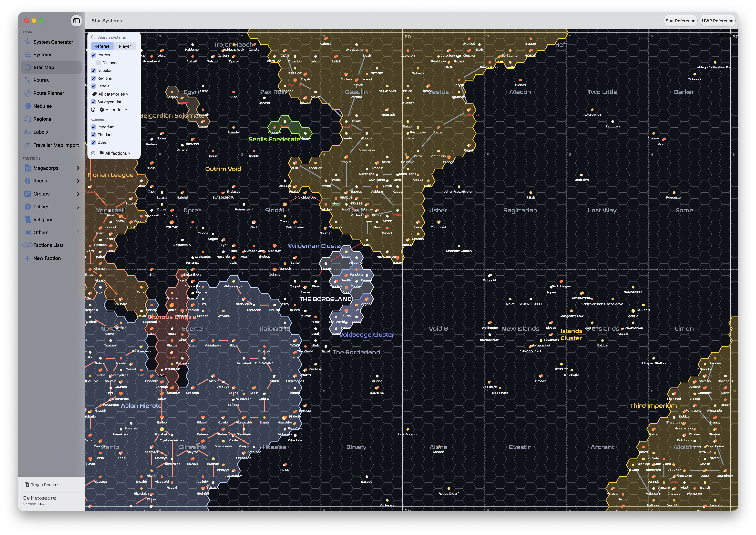Screen dimensions: 756x535
Task: Click the Regions polygon icon
Action: (x=28, y=119)
